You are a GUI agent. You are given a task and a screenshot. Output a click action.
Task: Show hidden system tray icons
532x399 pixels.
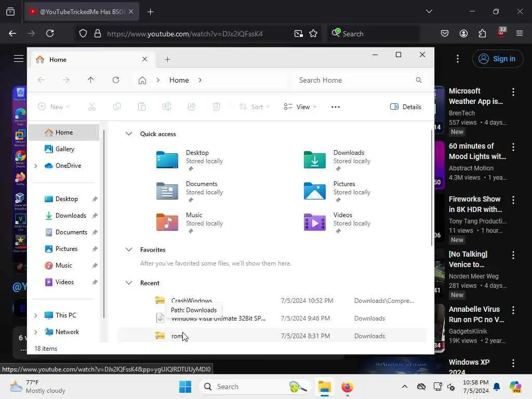coord(404,387)
